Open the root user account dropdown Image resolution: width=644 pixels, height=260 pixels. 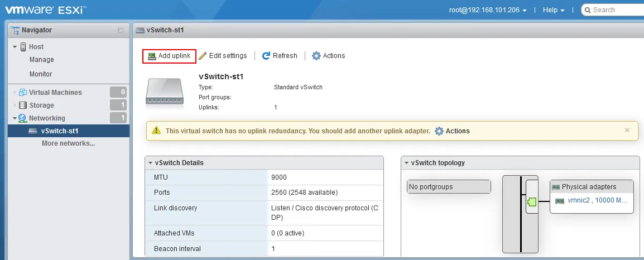(x=488, y=10)
